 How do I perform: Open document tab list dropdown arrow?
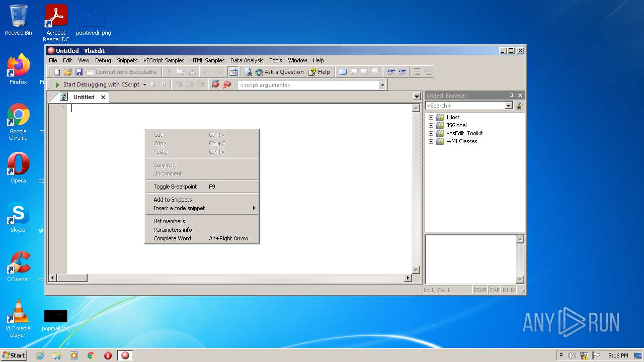coord(417,97)
